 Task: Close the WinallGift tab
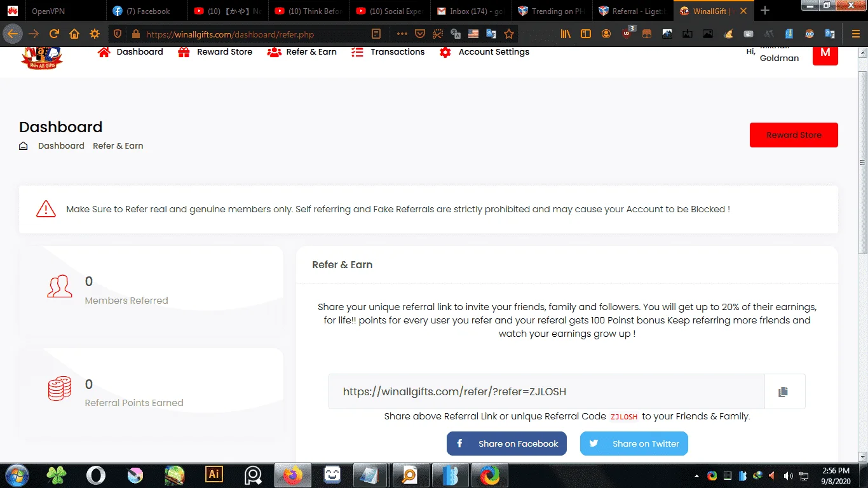743,11
